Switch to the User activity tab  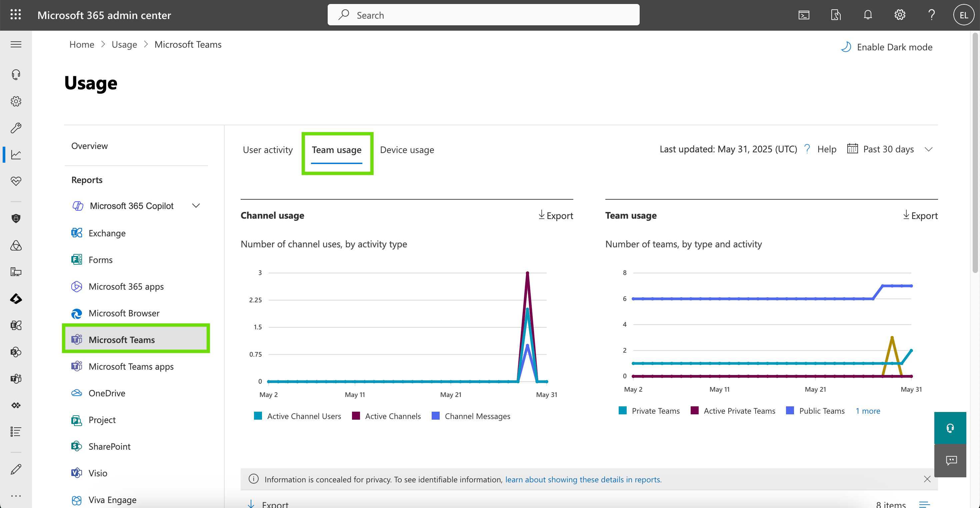(x=267, y=150)
